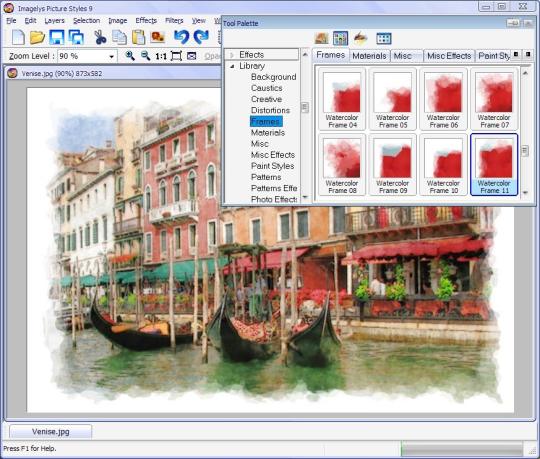540x459 pixels.
Task: Choose Watercolor Frame 05 thumbnail
Action: pos(393,99)
